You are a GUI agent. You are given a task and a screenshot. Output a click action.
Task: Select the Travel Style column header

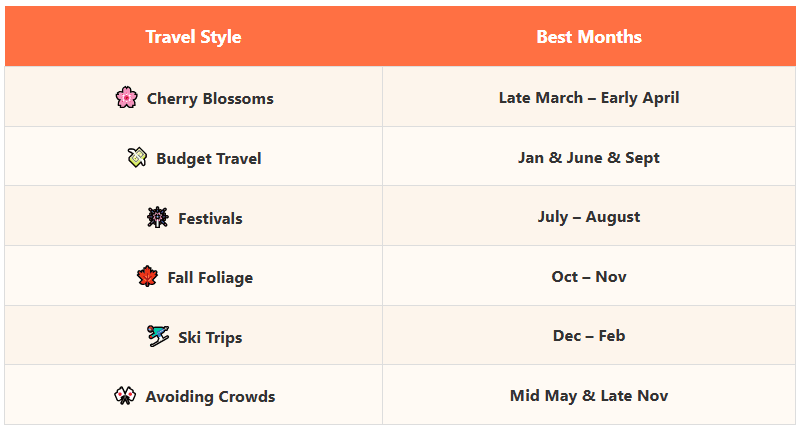pyautogui.click(x=193, y=36)
